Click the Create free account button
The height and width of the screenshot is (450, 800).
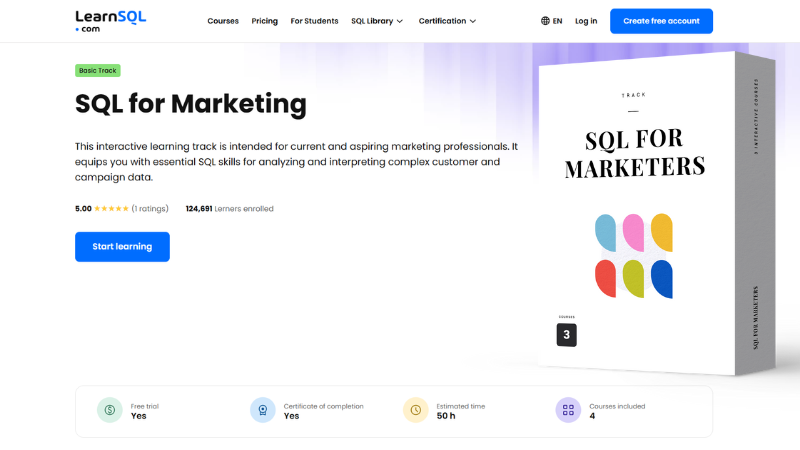pyautogui.click(x=661, y=21)
